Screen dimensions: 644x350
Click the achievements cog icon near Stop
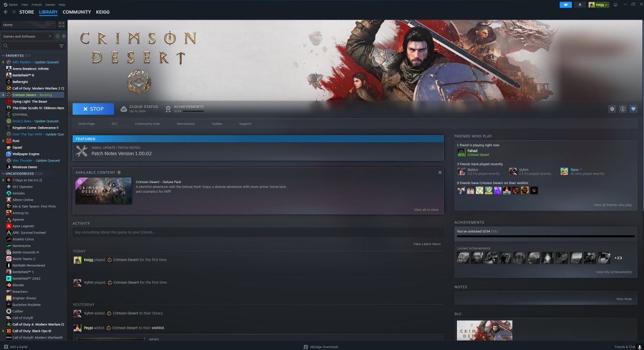[x=168, y=109]
